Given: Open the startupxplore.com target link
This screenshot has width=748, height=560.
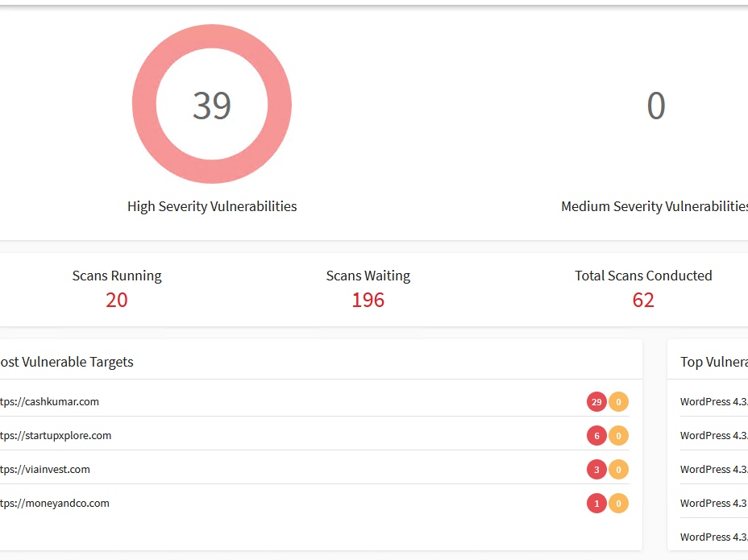Looking at the screenshot, I should click(x=56, y=436).
